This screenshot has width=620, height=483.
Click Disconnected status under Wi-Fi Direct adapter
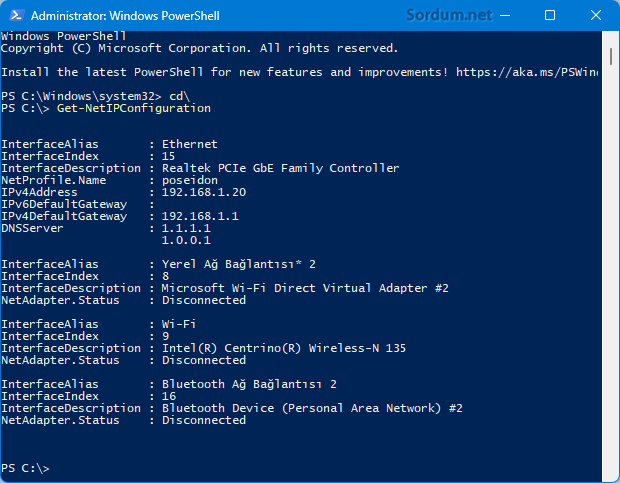tap(204, 300)
